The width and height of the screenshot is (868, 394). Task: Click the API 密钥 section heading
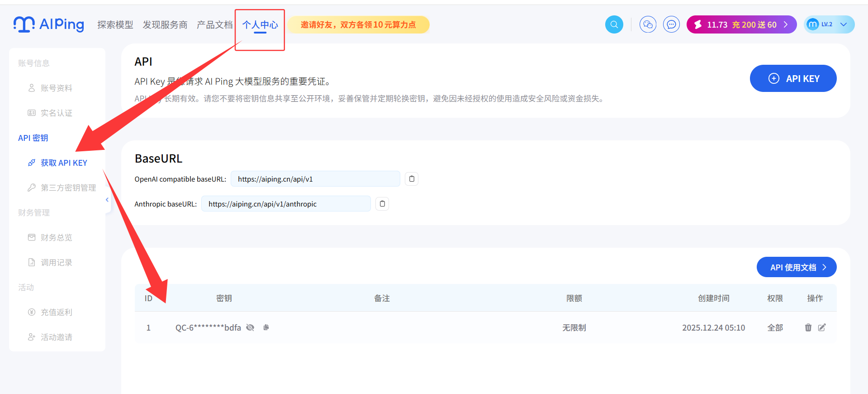[x=33, y=138]
